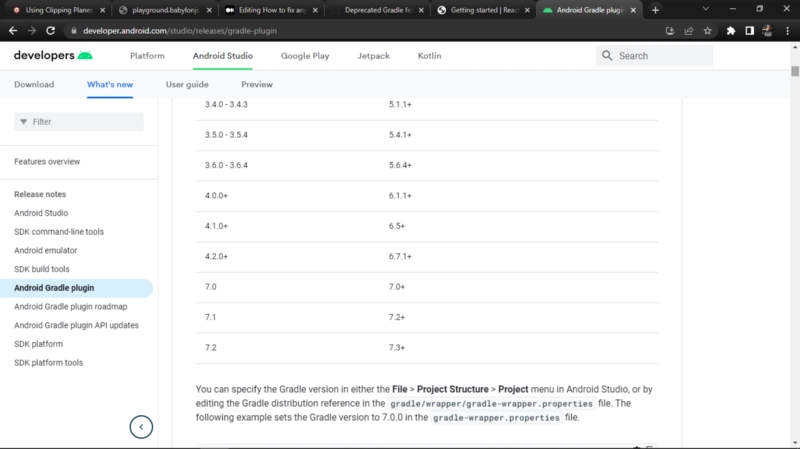
Task: Click table cell 3.6.0 - 3.6.4
Action: [x=226, y=165]
